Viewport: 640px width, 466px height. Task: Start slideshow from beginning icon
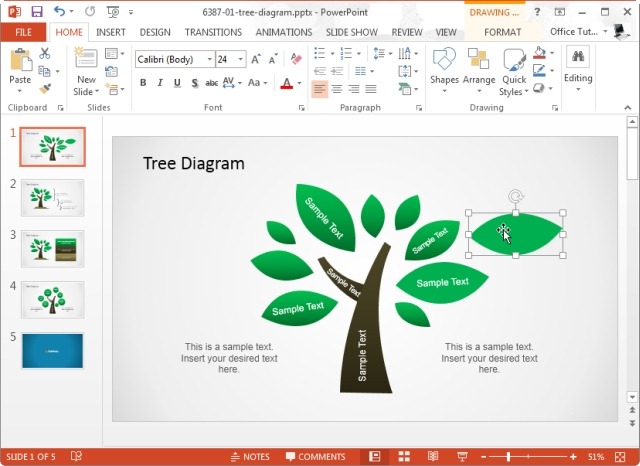point(113,12)
